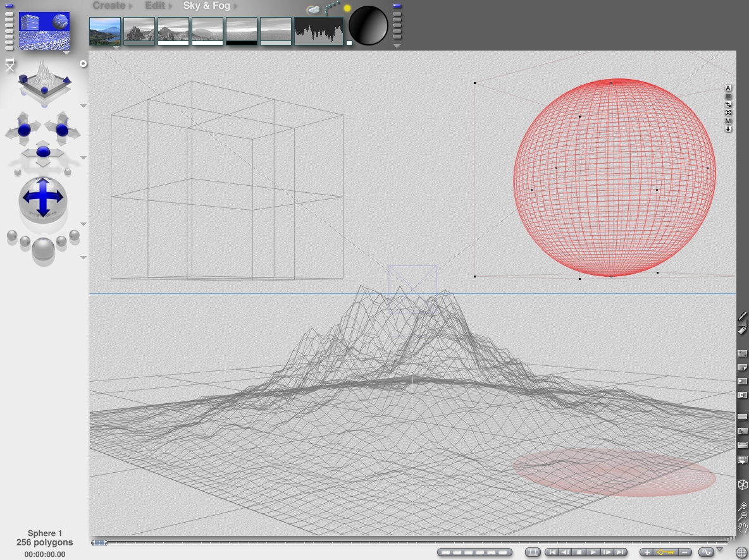Open the sun position trackball control

click(368, 25)
